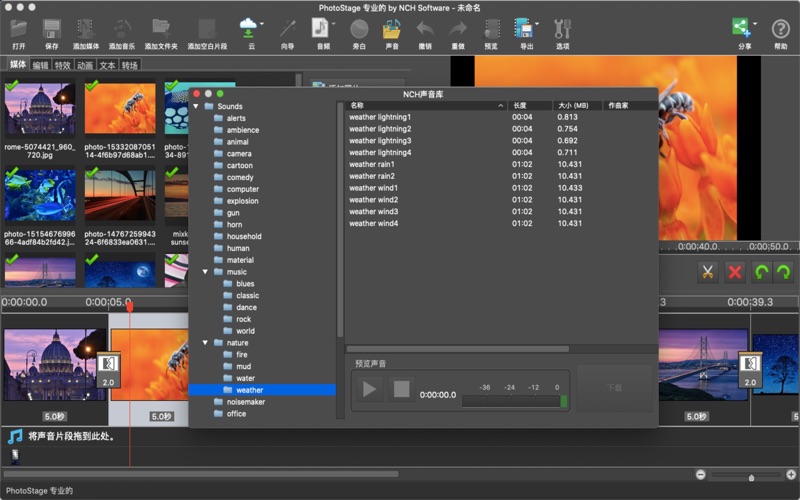Click the timeline zoom slider
This screenshot has width=800, height=500.
click(750, 476)
